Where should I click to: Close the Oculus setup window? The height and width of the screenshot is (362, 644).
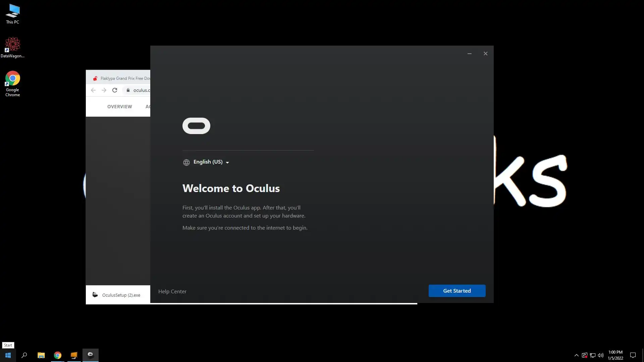click(485, 54)
